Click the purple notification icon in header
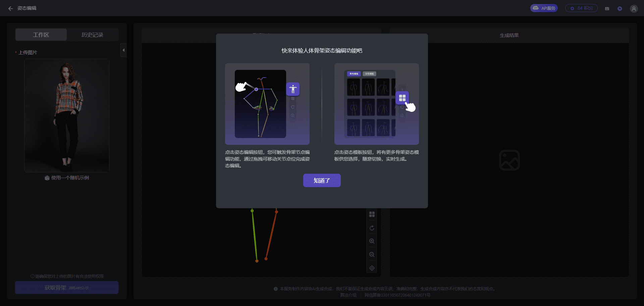The image size is (644, 306). [x=620, y=8]
